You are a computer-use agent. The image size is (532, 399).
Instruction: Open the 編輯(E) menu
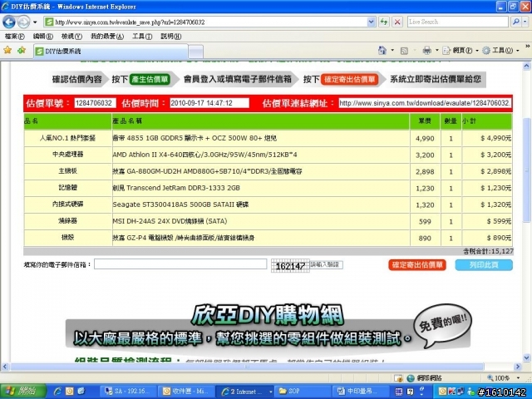click(42, 37)
